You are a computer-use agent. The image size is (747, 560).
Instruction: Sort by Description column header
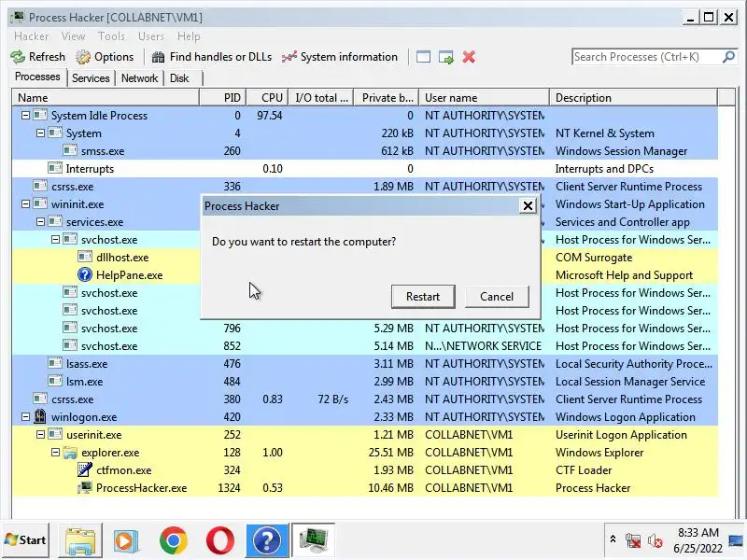(634, 98)
